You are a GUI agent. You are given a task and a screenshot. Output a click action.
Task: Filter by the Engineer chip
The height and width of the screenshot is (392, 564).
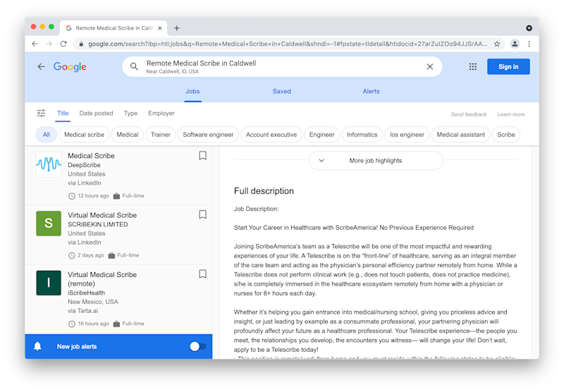point(321,135)
